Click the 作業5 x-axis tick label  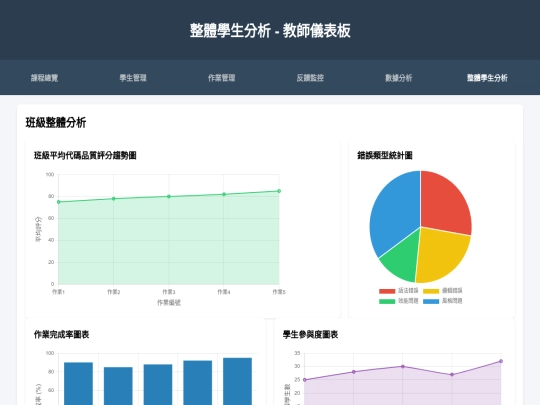click(279, 292)
